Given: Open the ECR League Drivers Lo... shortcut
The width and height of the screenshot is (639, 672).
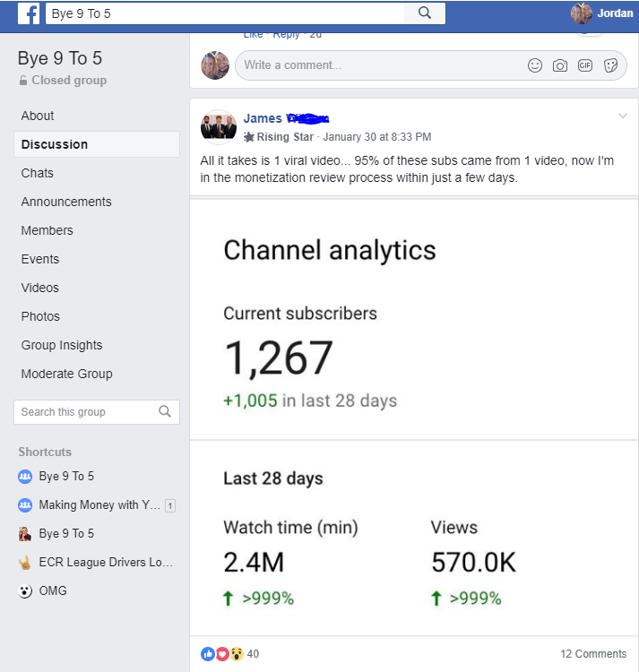Looking at the screenshot, I should 106,563.
